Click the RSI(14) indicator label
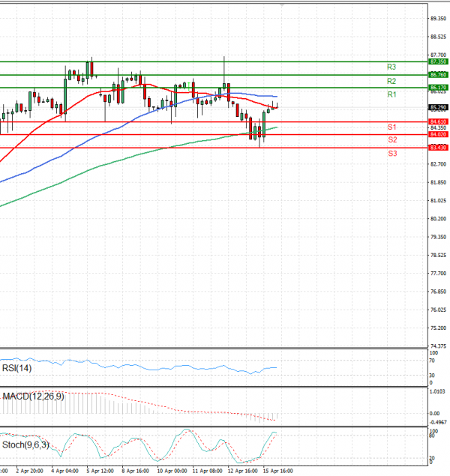The width and height of the screenshot is (450, 476). click(x=16, y=368)
